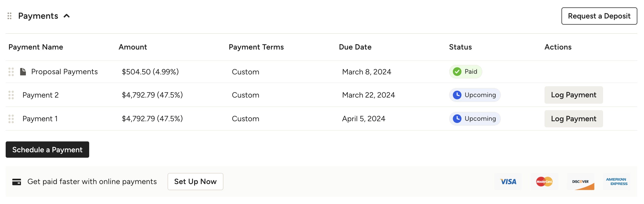Click the Visa logo
The width and height of the screenshot is (644, 204).
[x=508, y=182]
